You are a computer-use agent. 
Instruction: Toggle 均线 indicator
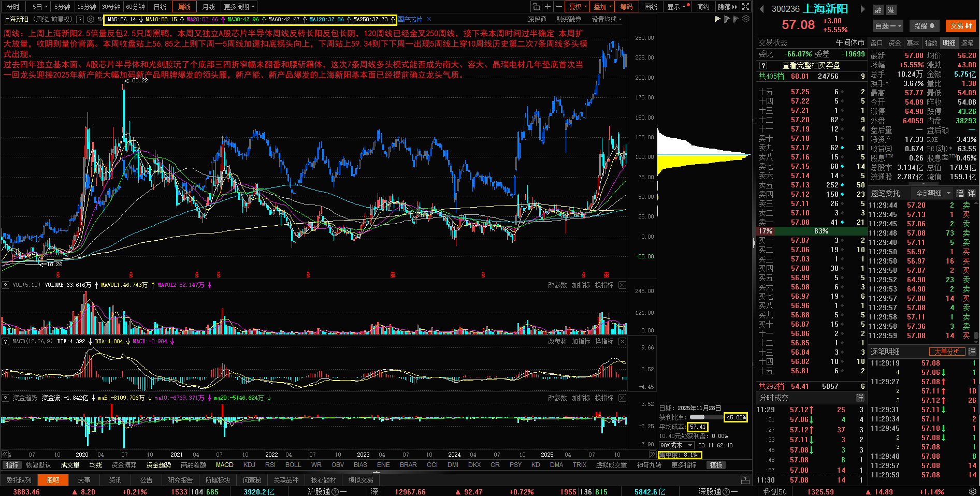(x=96, y=465)
